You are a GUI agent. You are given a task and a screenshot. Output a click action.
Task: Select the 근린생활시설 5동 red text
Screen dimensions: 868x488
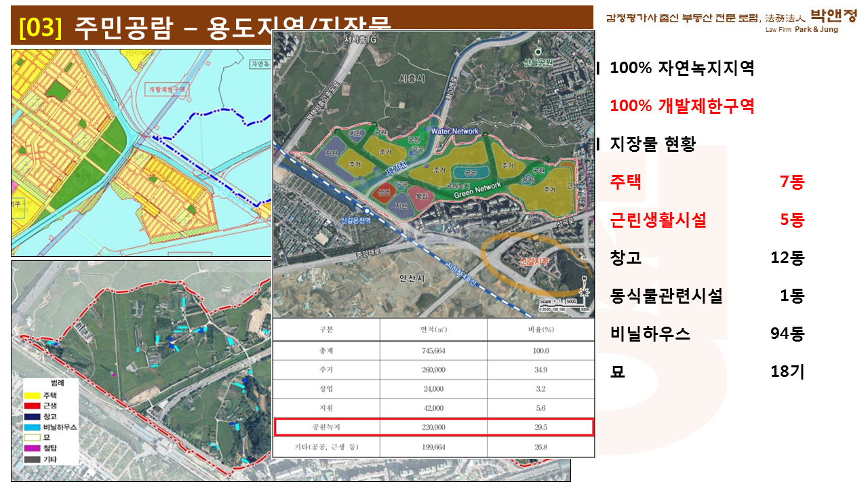point(707,220)
